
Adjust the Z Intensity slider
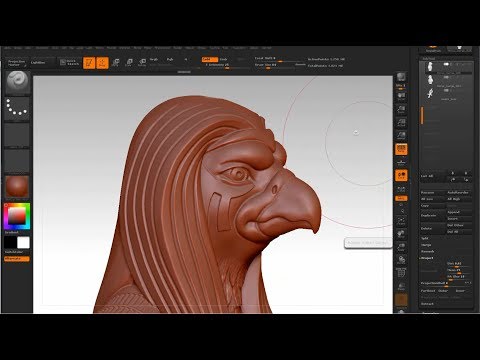tap(227, 65)
